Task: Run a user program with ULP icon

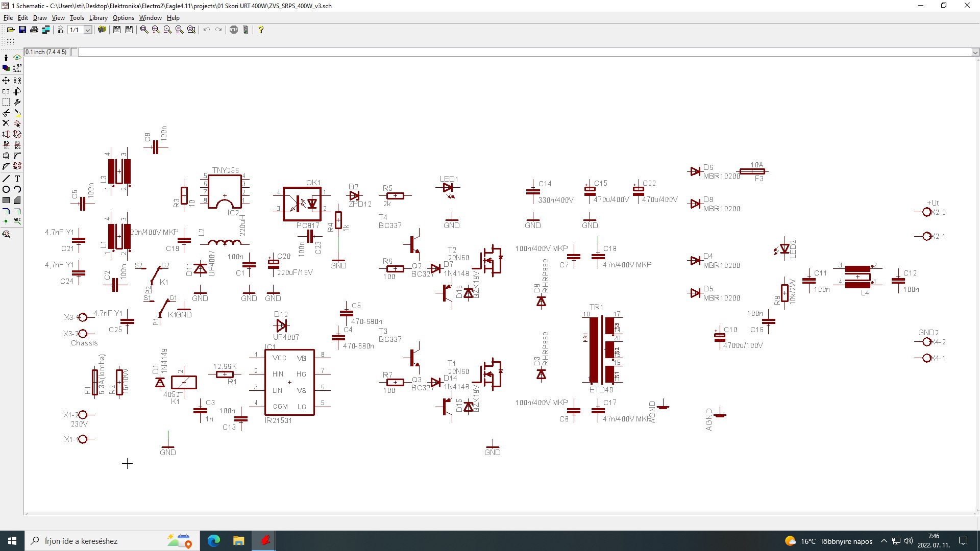Action: click(129, 30)
